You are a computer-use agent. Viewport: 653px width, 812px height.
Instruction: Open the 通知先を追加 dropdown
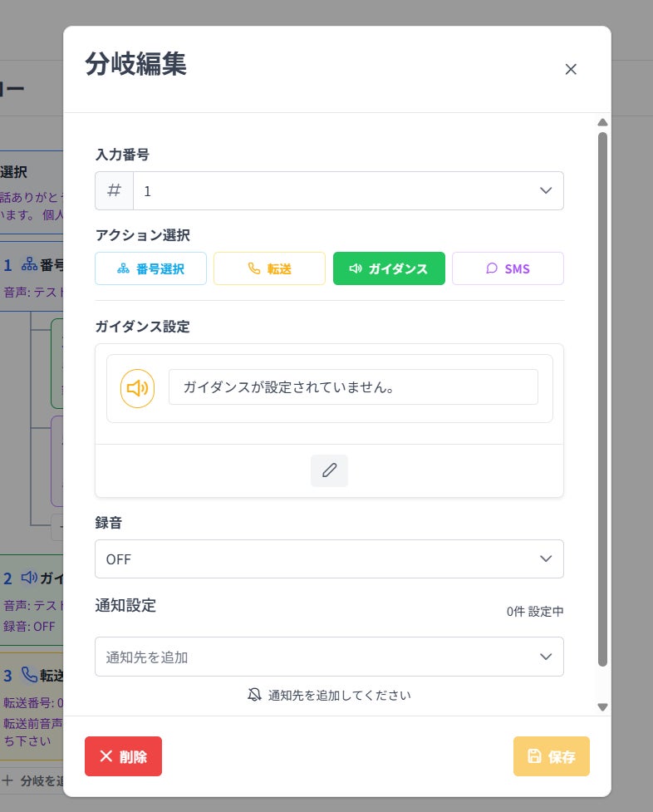[x=329, y=657]
